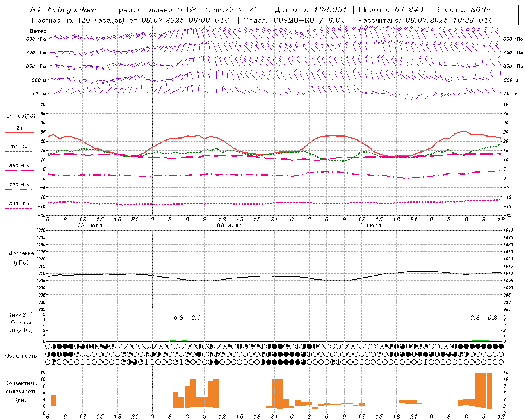Click the Широта: 61.249 value
This screenshot has width=525, height=420.
coord(391,10)
